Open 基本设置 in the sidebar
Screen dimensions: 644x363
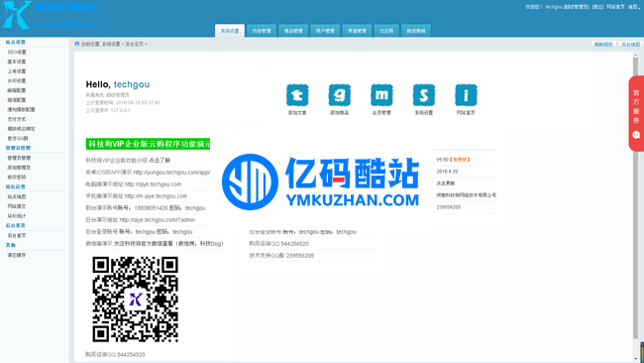(17, 61)
